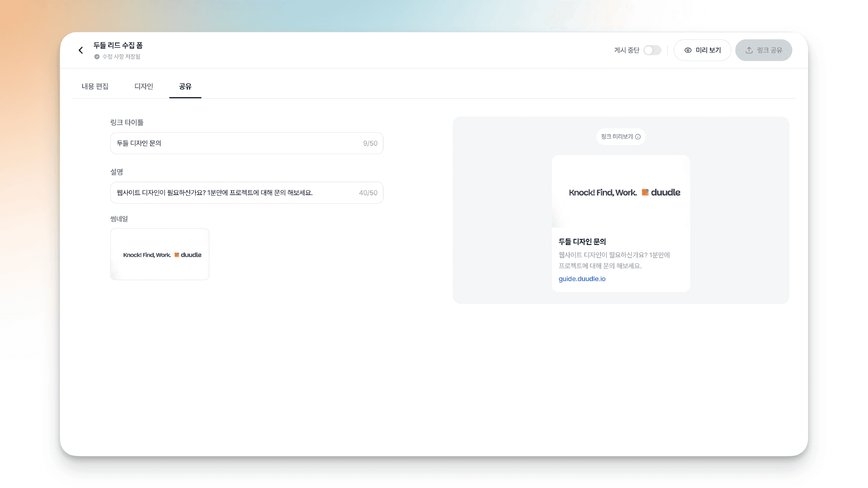Click the 40/50 character counter
The image size is (868, 488).
[368, 193]
